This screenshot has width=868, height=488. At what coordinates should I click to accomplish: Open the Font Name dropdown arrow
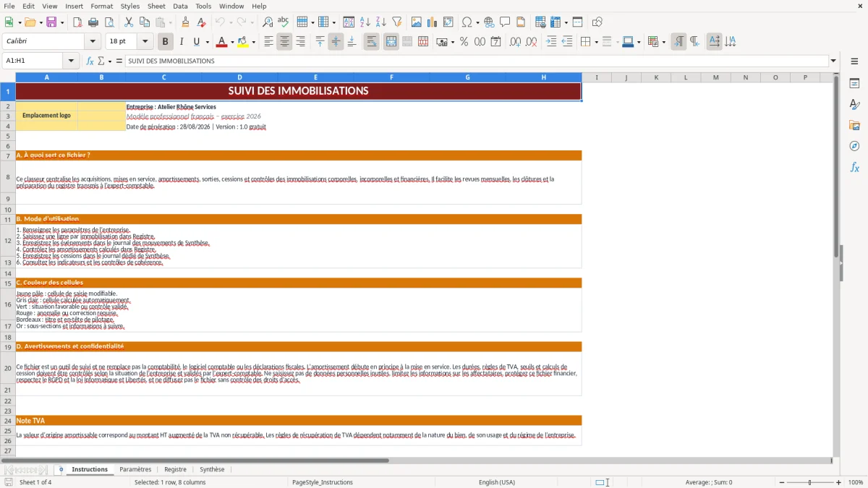pos(92,42)
